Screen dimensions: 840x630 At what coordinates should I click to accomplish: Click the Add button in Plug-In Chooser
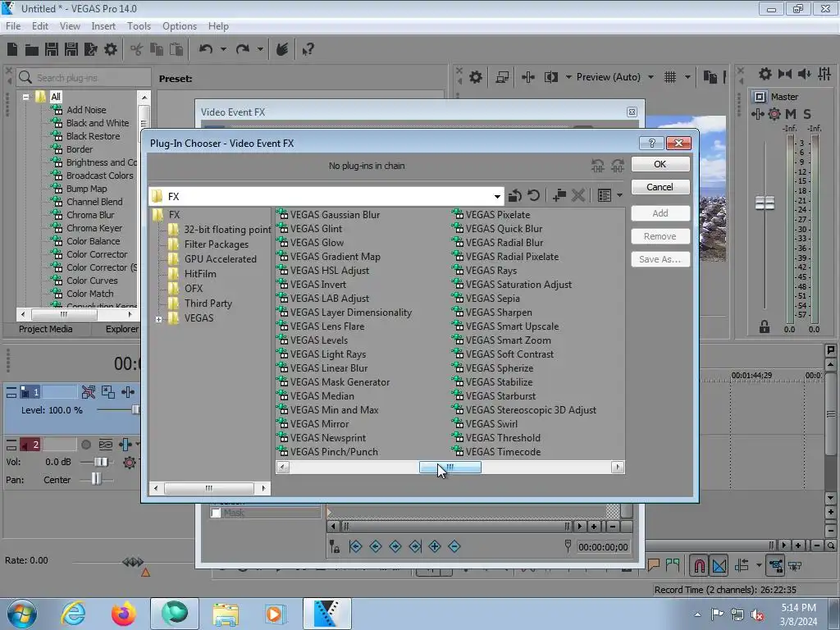point(660,213)
